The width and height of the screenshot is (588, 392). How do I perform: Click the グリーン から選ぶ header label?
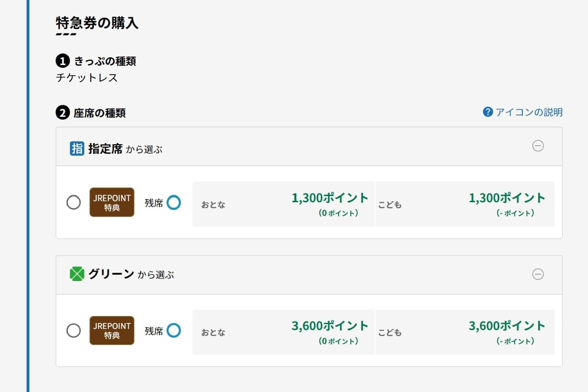pos(131,274)
